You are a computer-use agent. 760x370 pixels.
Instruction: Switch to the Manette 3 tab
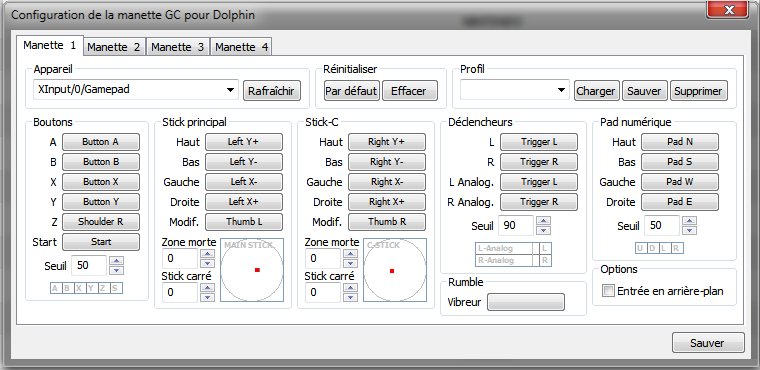point(178,47)
